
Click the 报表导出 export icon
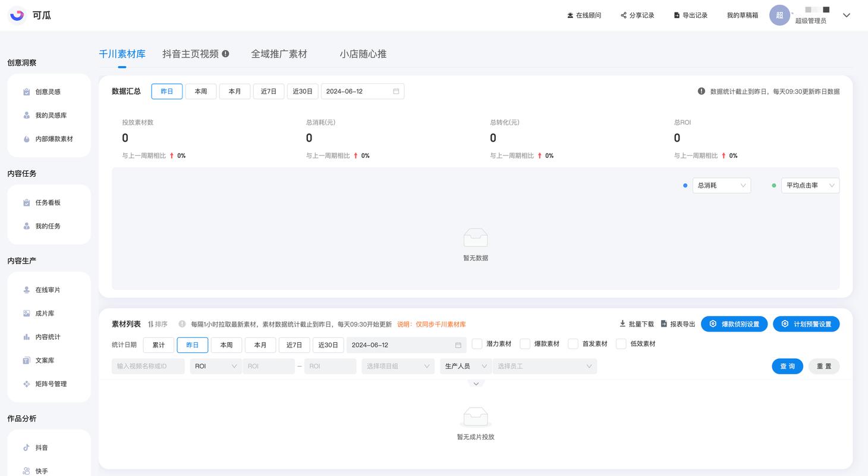pyautogui.click(x=664, y=324)
